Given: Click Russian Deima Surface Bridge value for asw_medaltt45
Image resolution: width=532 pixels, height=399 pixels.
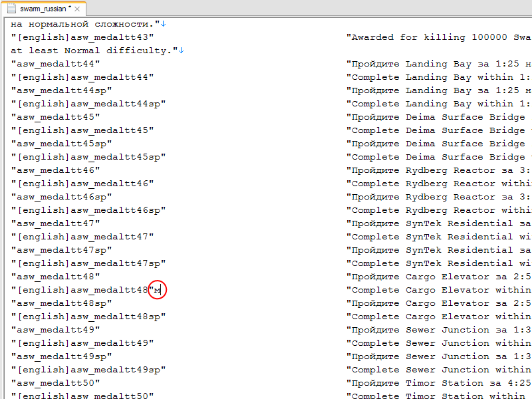Looking at the screenshot, I should pyautogui.click(x=436, y=117).
